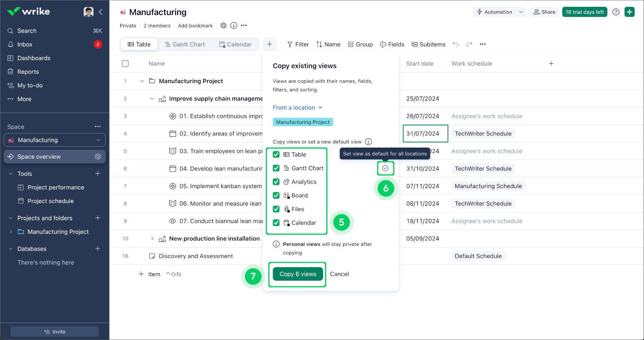
Task: Uncheck the Table view checkbox
Action: [x=276, y=154]
